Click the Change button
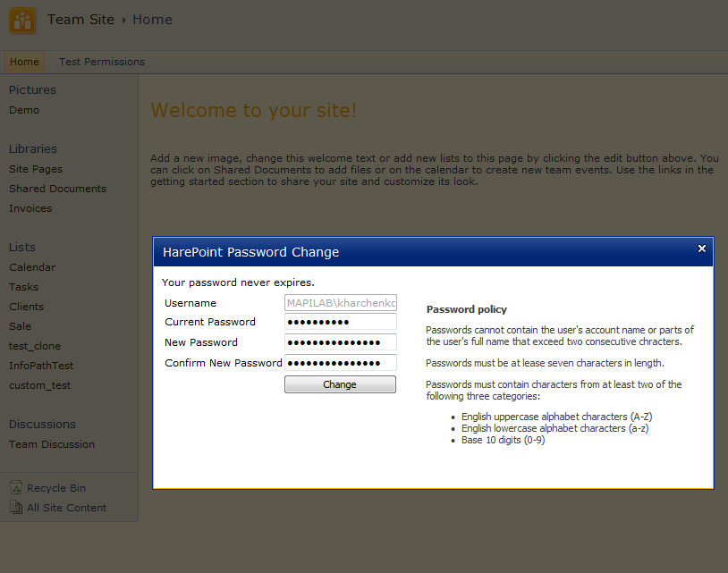Screen dimensions: 728x573 pyautogui.click(x=340, y=384)
